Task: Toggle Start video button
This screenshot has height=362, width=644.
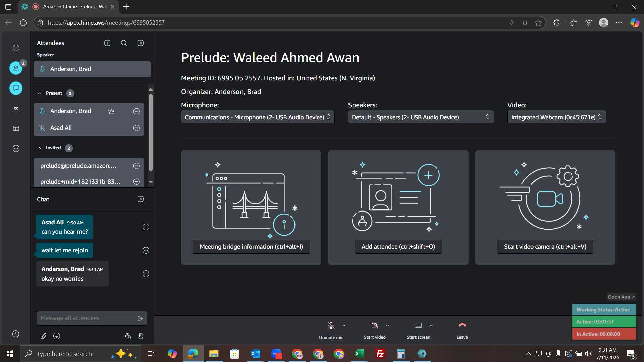Action: [x=375, y=330]
